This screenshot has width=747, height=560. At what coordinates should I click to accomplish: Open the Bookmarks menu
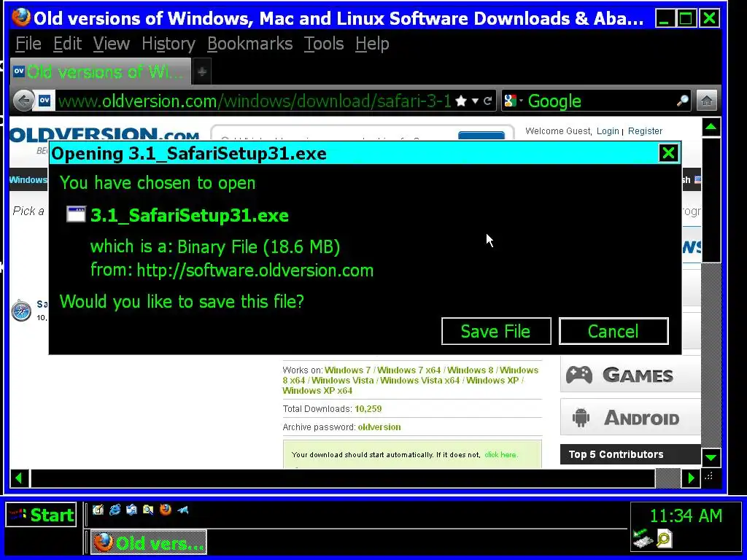pyautogui.click(x=250, y=44)
